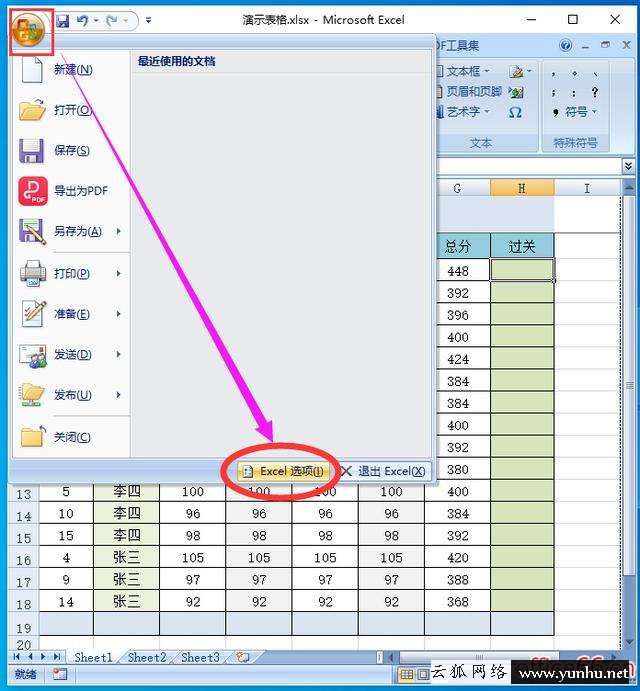The height and width of the screenshot is (691, 640).
Task: Expand the Save As submenu arrow
Action: 119,231
